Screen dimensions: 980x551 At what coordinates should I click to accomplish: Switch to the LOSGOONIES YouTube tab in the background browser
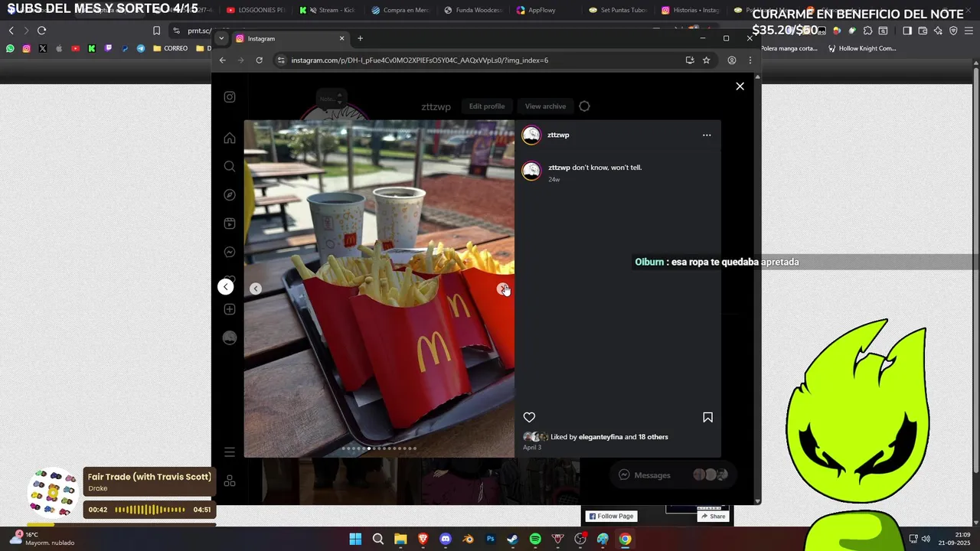(x=256, y=11)
